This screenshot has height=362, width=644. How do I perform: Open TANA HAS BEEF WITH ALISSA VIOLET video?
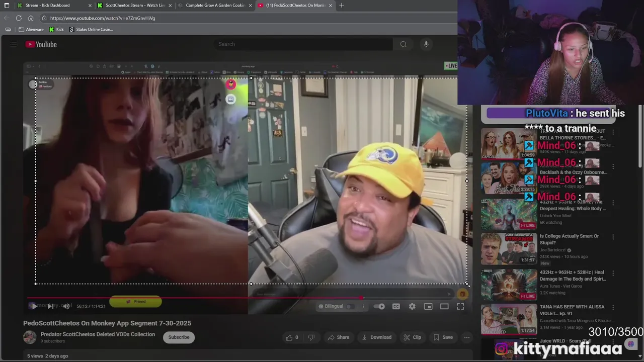pos(572,310)
